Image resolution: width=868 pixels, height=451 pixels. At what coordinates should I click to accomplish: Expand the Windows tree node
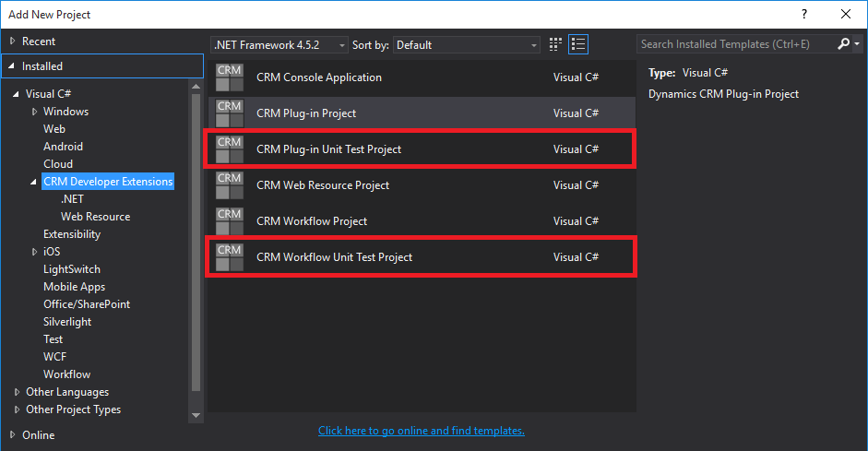35,112
